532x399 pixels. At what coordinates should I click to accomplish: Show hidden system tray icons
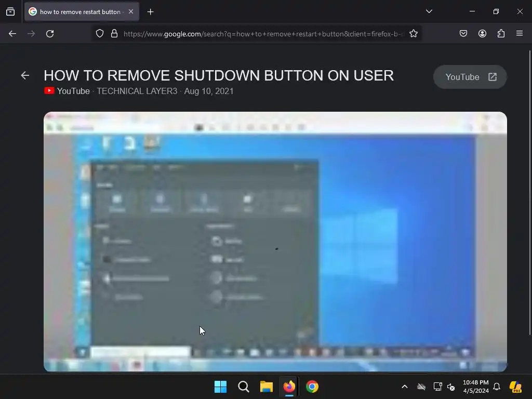pyautogui.click(x=404, y=387)
